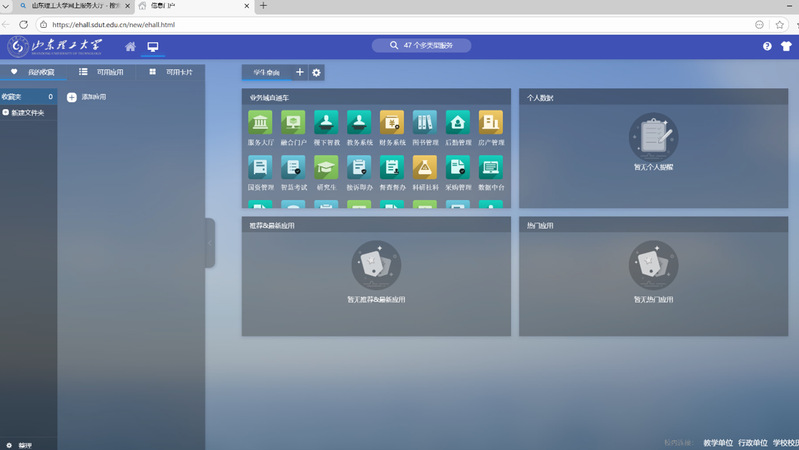Click the 添加应用 add app button

coord(86,97)
